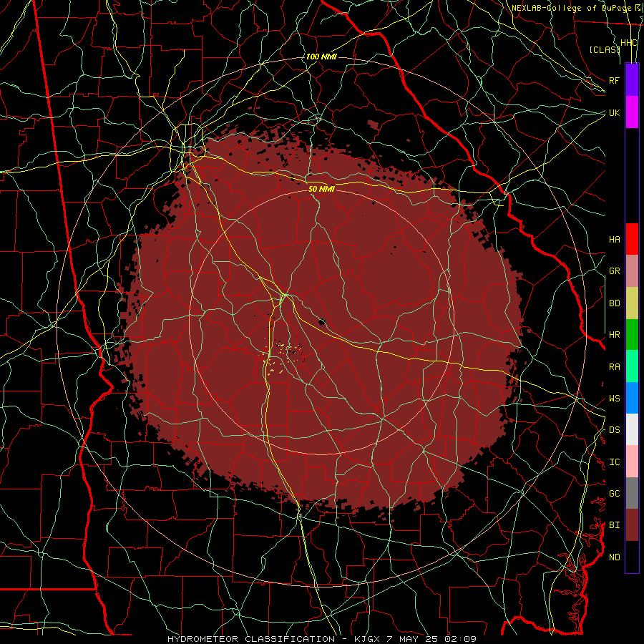Image resolution: width=644 pixels, height=644 pixels.
Task: Click the WS blue legend swatch
Action: click(632, 398)
